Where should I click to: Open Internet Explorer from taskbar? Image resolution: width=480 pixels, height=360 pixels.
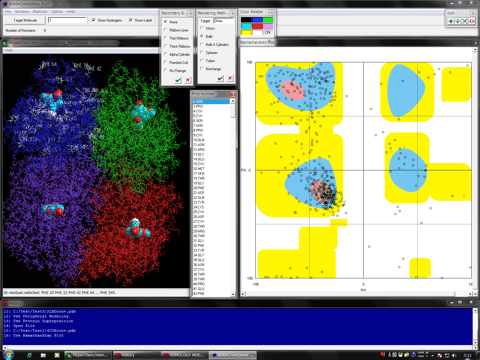pyautogui.click(x=29, y=355)
